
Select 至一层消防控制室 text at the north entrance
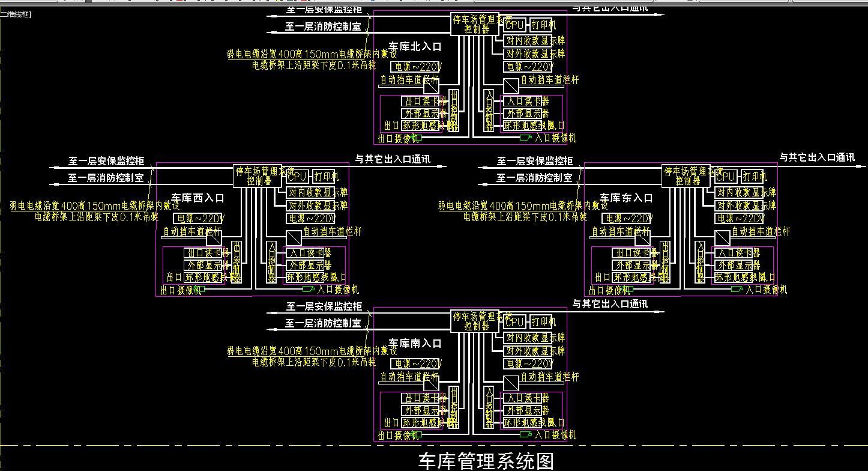(x=324, y=26)
